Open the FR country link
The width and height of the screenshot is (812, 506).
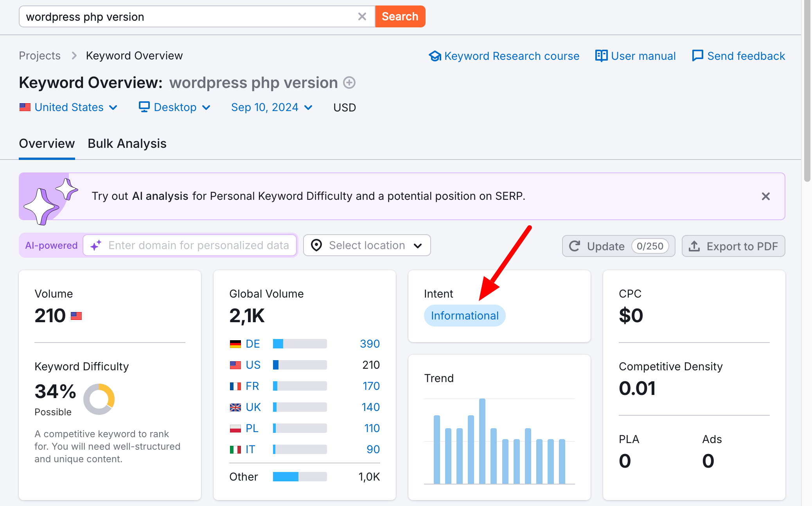252,386
